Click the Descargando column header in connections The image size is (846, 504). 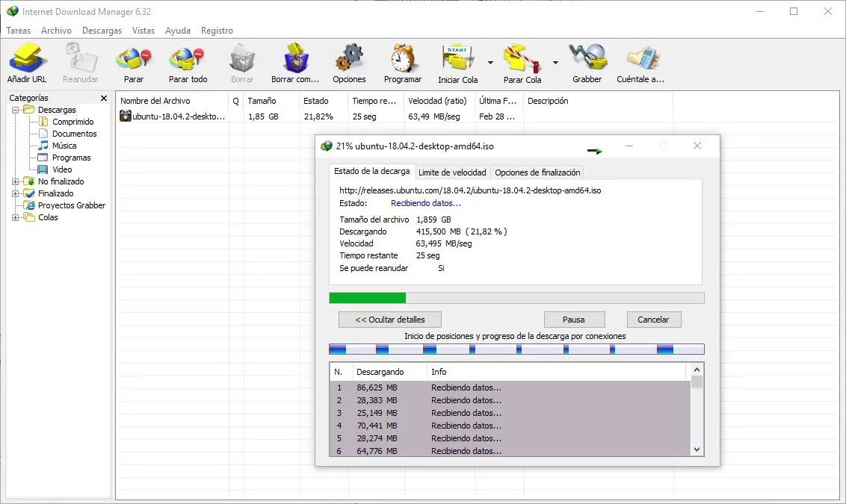pos(389,372)
